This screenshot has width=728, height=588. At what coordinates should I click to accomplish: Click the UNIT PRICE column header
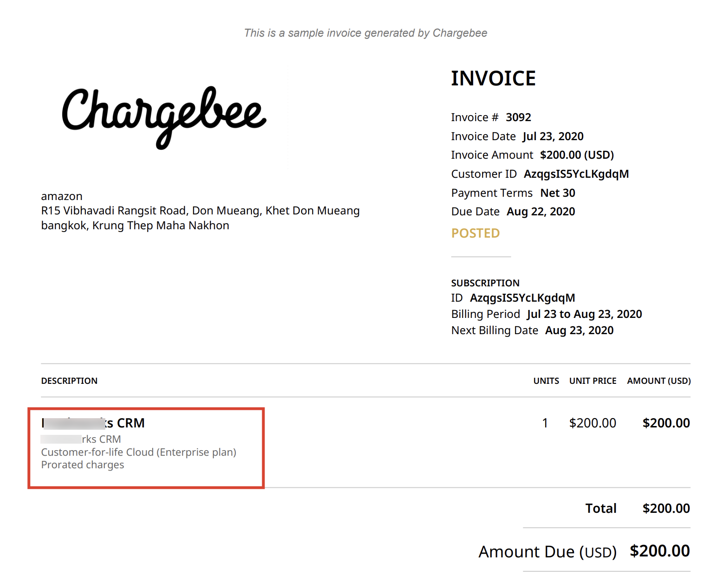tap(593, 381)
